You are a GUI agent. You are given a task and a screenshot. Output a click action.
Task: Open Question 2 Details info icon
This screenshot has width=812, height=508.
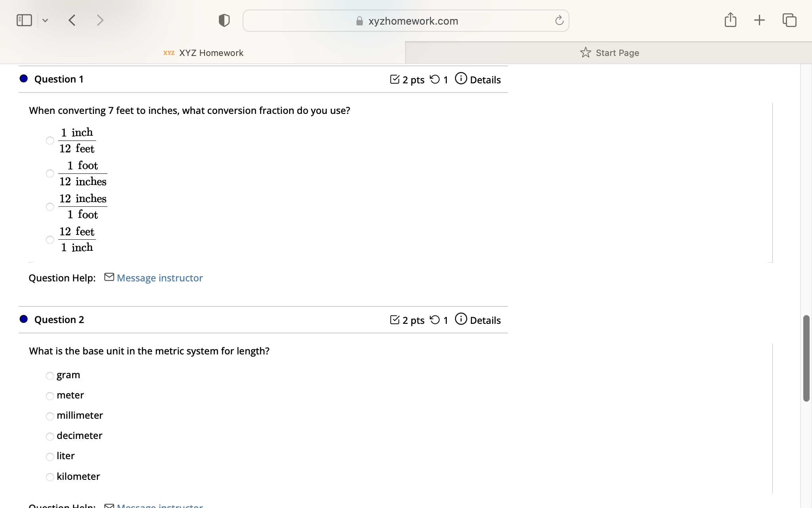pos(461,319)
